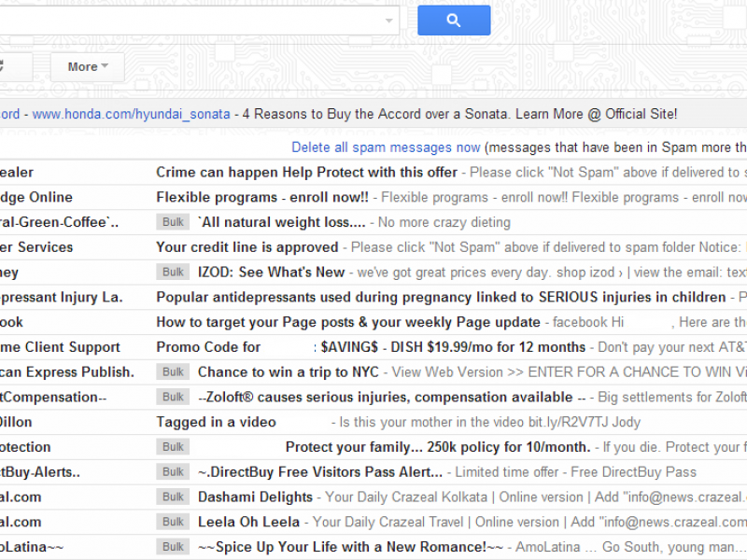Open the IZOD: See What's New email
Image resolution: width=747 pixels, height=560 pixels.
tap(271, 273)
